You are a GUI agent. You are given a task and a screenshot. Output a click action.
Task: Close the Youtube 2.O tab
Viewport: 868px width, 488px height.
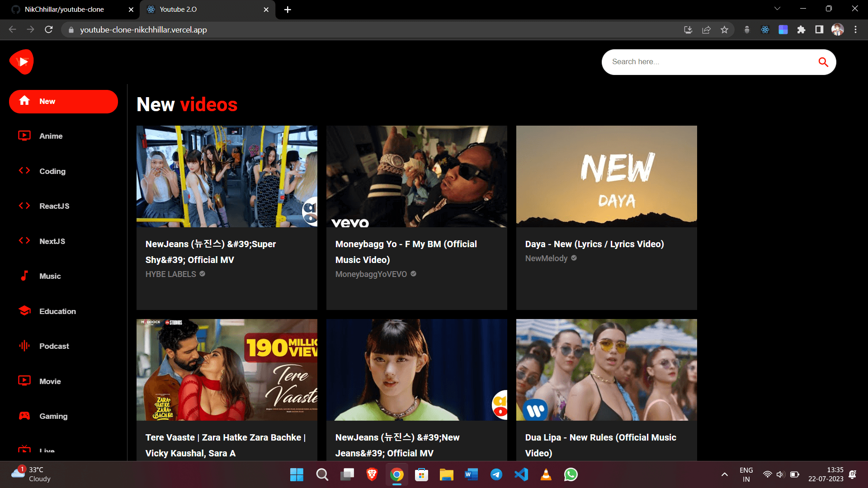tap(266, 9)
